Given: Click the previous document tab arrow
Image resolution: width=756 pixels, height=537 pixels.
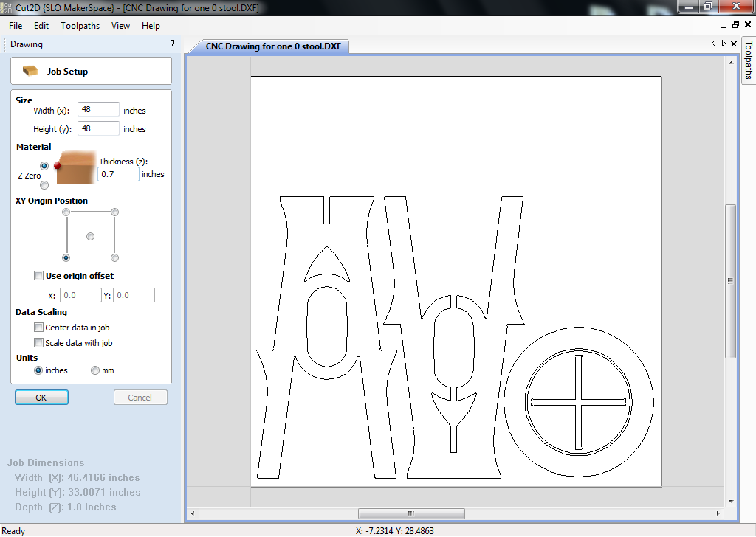Looking at the screenshot, I should click(714, 44).
